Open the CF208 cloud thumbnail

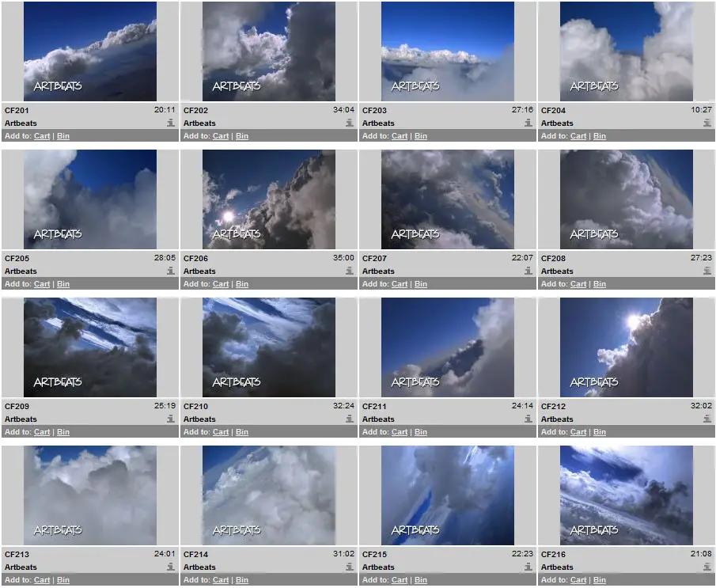[x=627, y=199]
